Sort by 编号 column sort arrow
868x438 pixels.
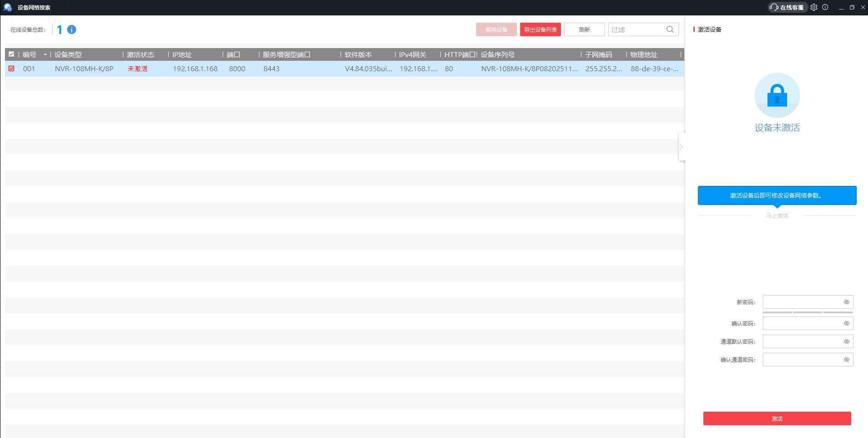[x=45, y=54]
